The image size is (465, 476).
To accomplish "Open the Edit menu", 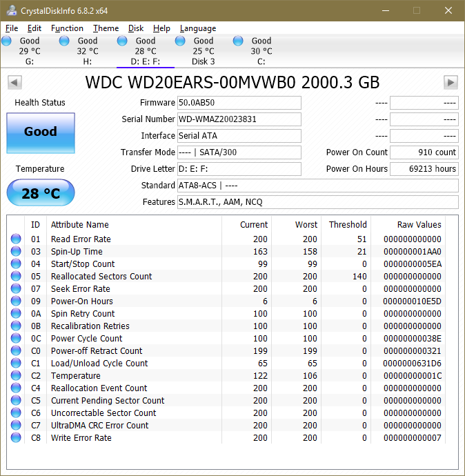I will coord(34,28).
